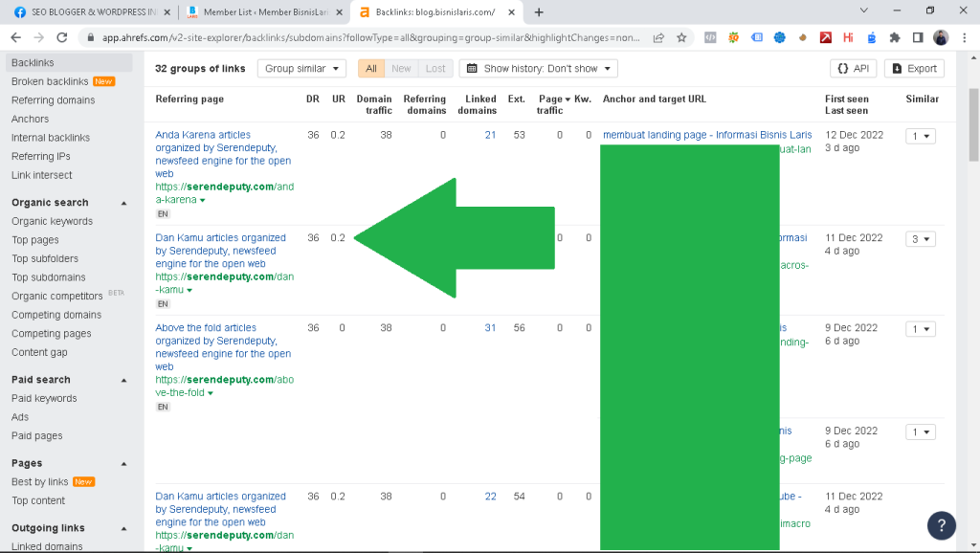Open the blue robot extension
Image resolution: width=980 pixels, height=553 pixels.
[x=871, y=37]
